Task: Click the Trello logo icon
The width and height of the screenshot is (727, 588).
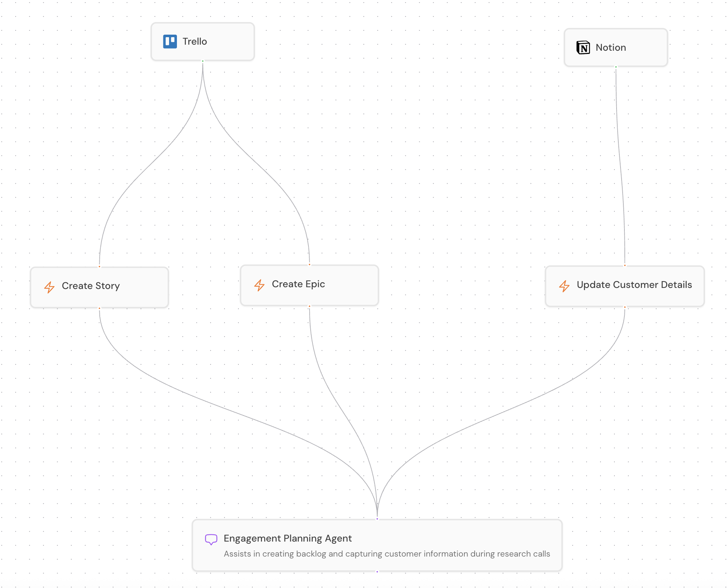Action: (170, 41)
